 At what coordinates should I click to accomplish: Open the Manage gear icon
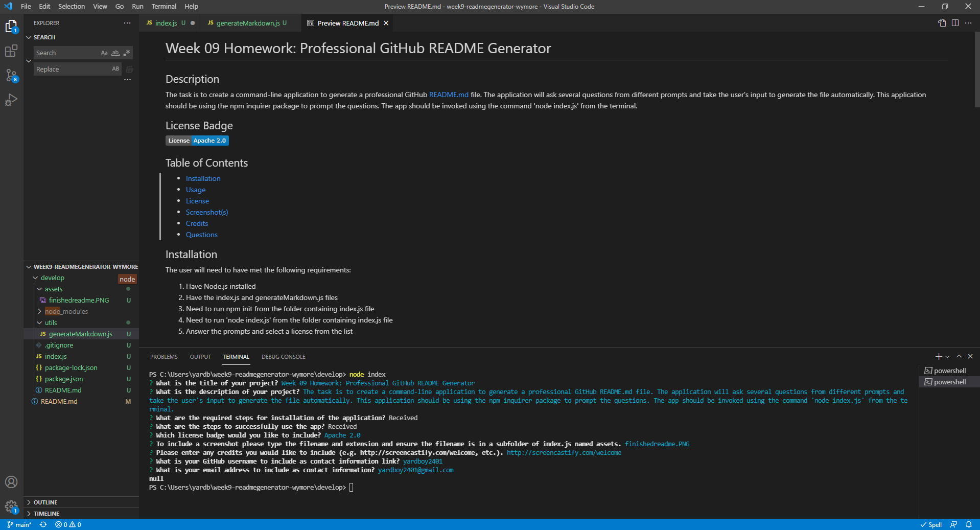(11, 506)
